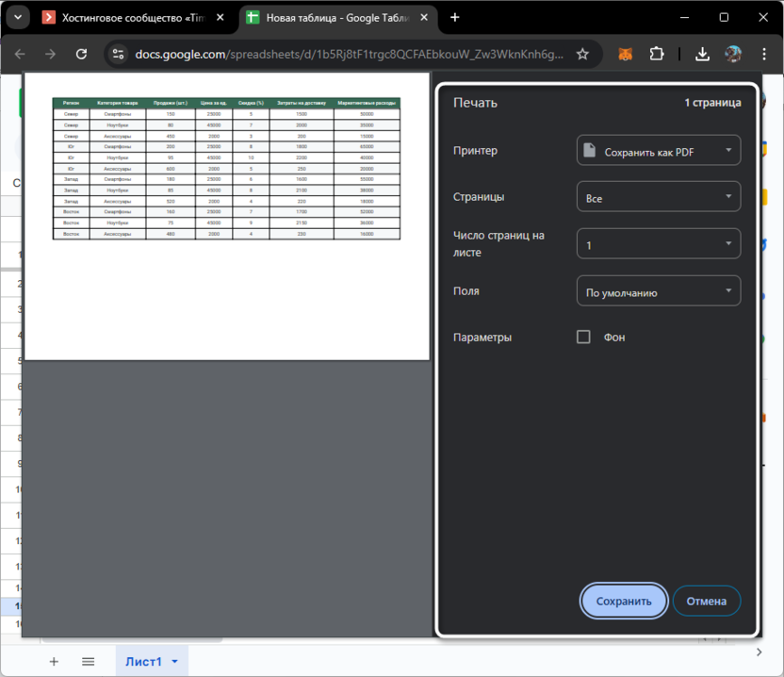Image resolution: width=784 pixels, height=677 pixels.
Task: Open the browser Downloads icon
Action: 703,54
